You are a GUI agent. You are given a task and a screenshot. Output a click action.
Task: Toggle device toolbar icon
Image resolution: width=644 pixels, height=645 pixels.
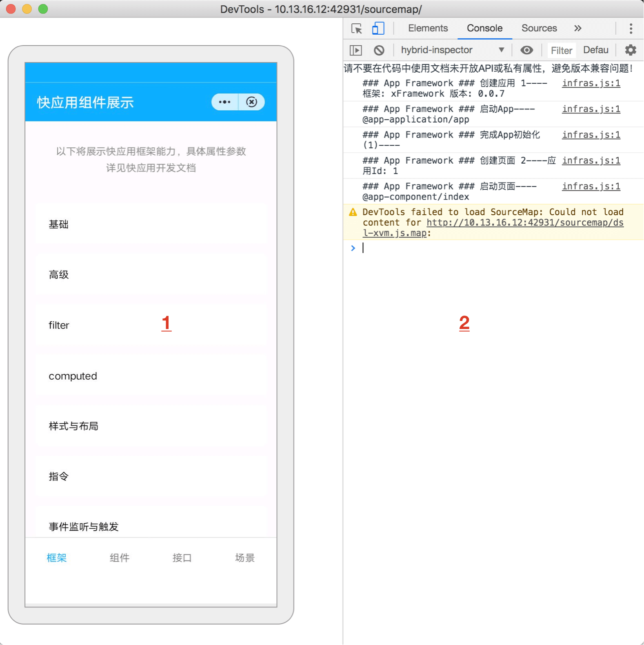coord(378,29)
